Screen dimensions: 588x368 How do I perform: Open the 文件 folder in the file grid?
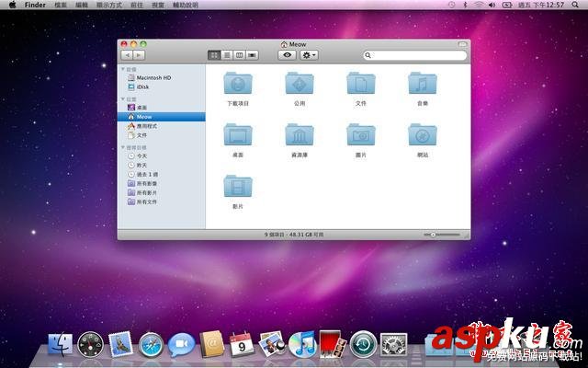click(x=361, y=84)
